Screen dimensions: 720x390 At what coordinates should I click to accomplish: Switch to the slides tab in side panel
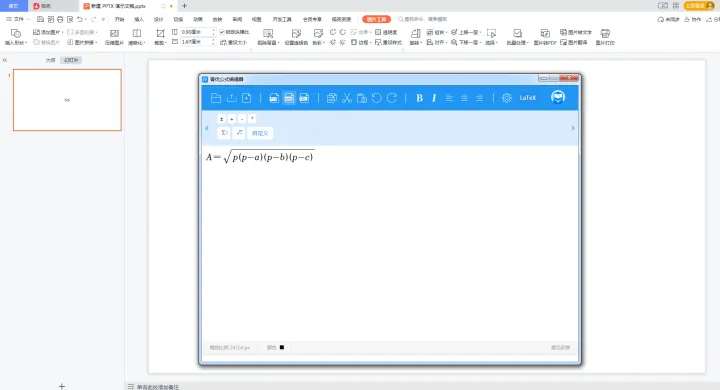click(x=71, y=60)
